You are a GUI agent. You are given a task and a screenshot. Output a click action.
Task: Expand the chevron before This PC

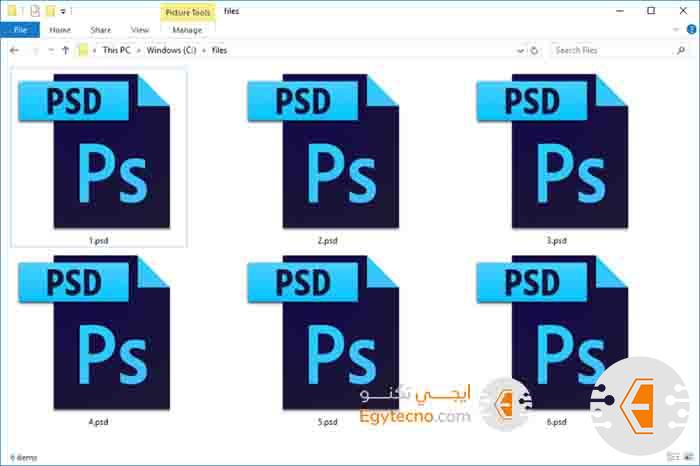(x=94, y=50)
